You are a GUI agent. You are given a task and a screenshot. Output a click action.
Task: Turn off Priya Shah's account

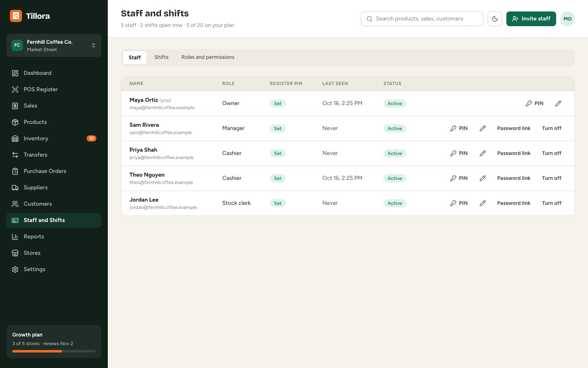pyautogui.click(x=552, y=153)
